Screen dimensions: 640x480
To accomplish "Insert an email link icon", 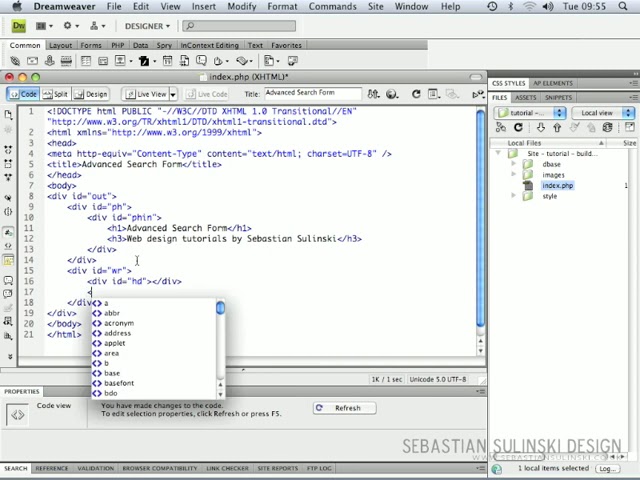I will [32, 61].
